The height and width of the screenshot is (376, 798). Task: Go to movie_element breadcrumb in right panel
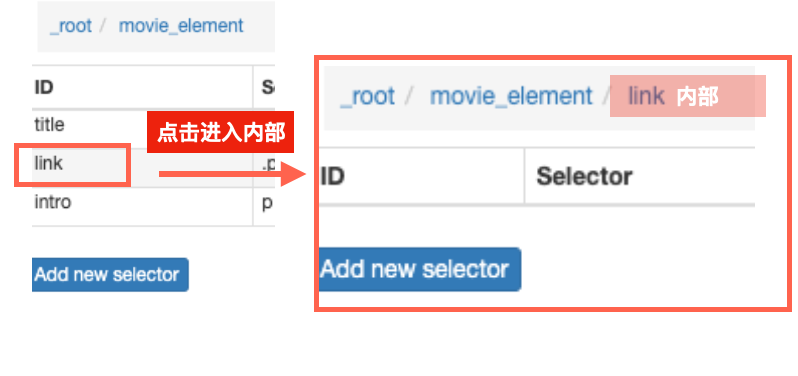511,96
